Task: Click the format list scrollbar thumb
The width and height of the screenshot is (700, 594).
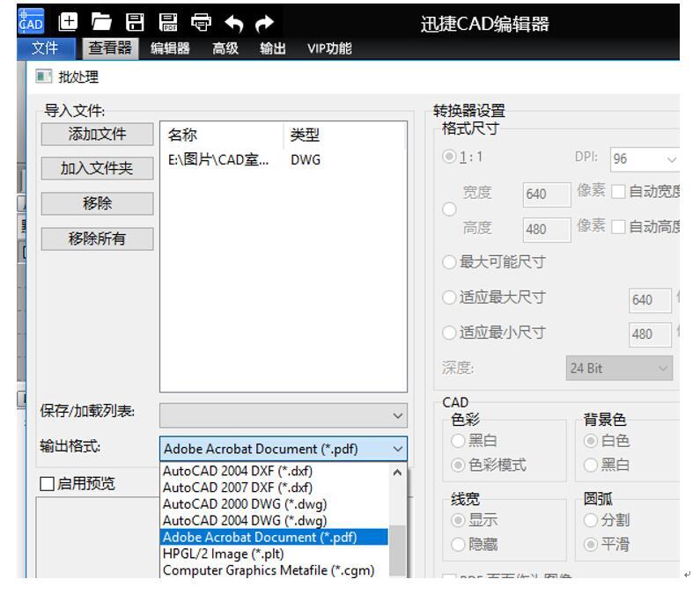Action: coord(397,551)
